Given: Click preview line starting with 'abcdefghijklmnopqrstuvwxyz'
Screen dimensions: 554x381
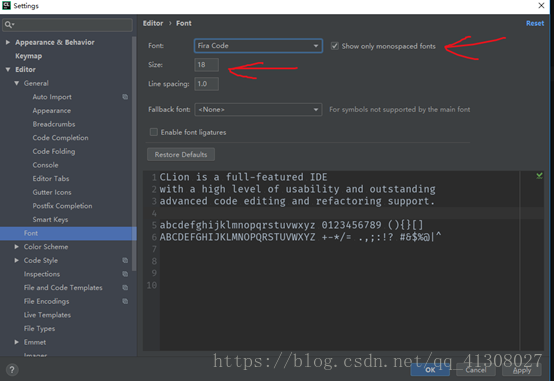Looking at the screenshot, I should pyautogui.click(x=291, y=225).
